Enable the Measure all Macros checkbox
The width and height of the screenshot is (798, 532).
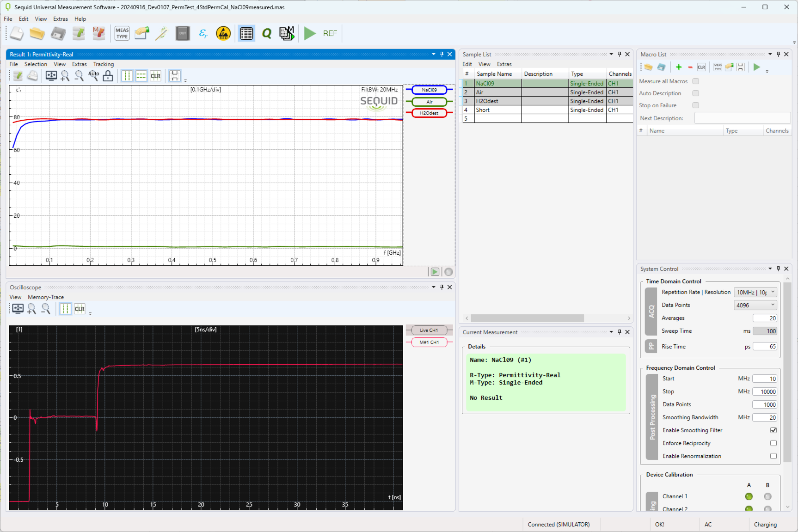click(695, 81)
